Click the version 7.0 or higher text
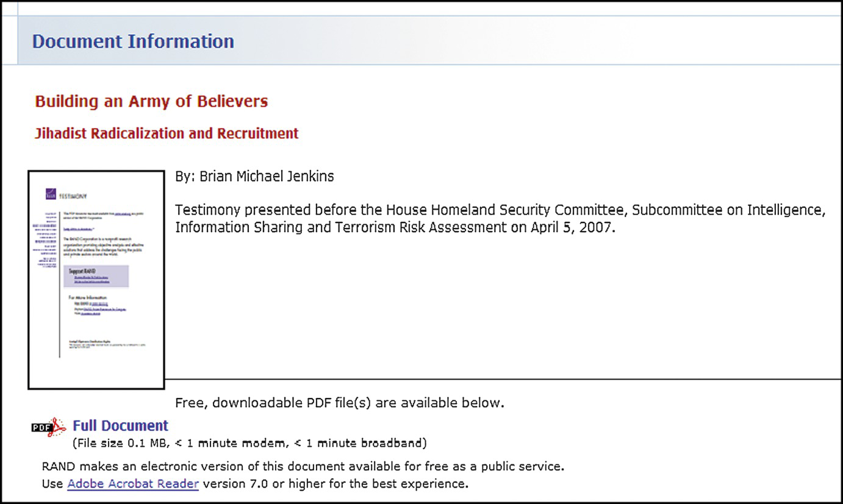The width and height of the screenshot is (843, 504). coord(335,484)
